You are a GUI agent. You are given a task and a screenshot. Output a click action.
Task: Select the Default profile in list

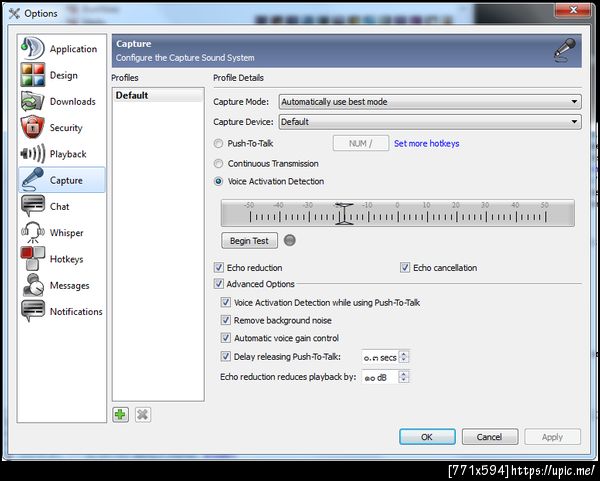coord(158,95)
